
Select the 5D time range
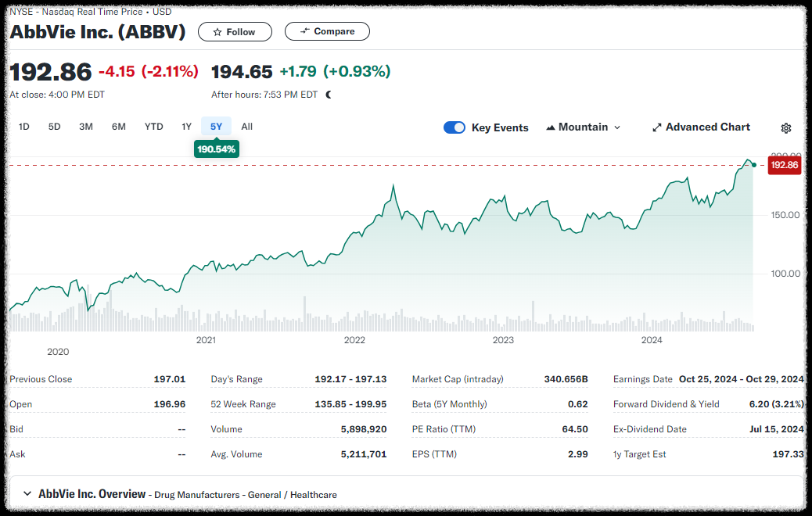coord(55,127)
